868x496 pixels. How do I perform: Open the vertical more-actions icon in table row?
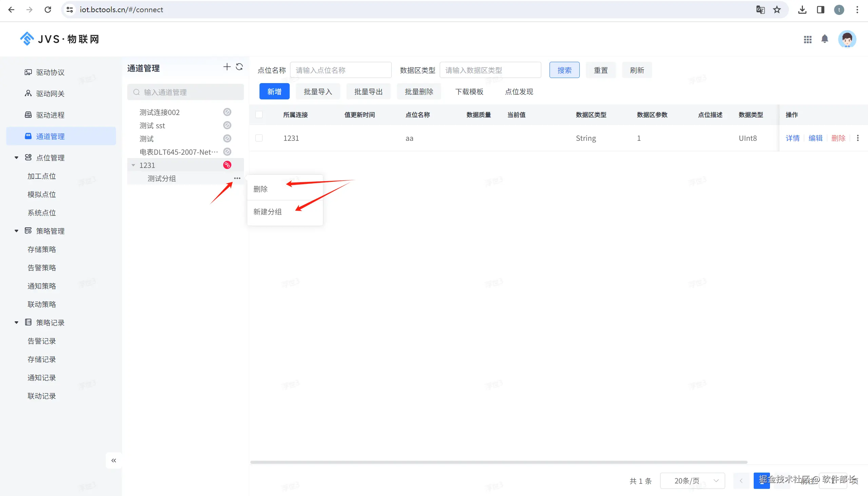857,138
